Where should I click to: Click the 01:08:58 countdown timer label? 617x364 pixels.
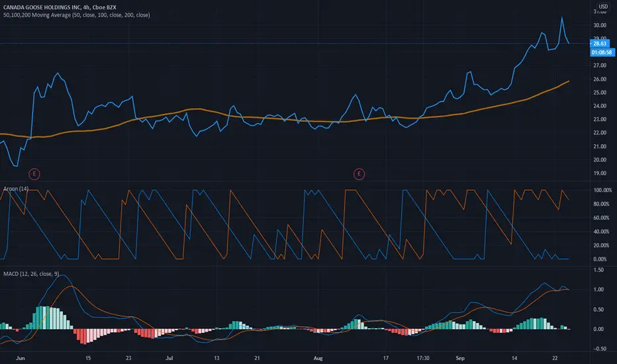tap(602, 52)
